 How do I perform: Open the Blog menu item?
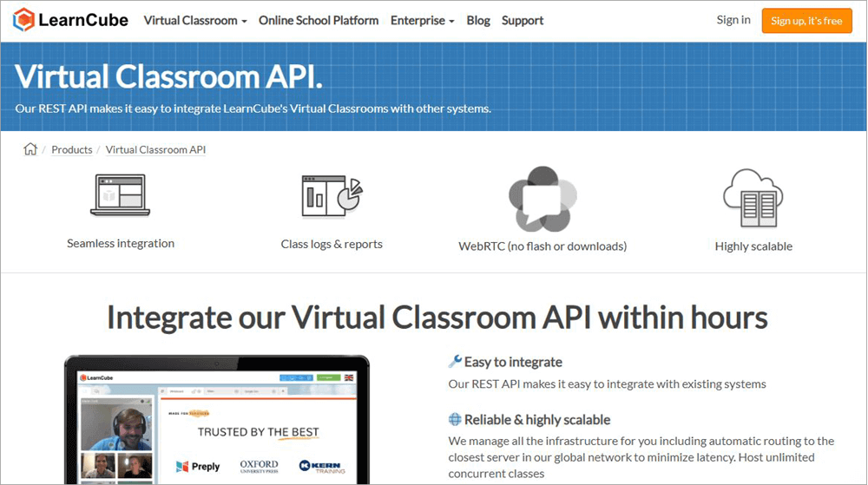[478, 20]
